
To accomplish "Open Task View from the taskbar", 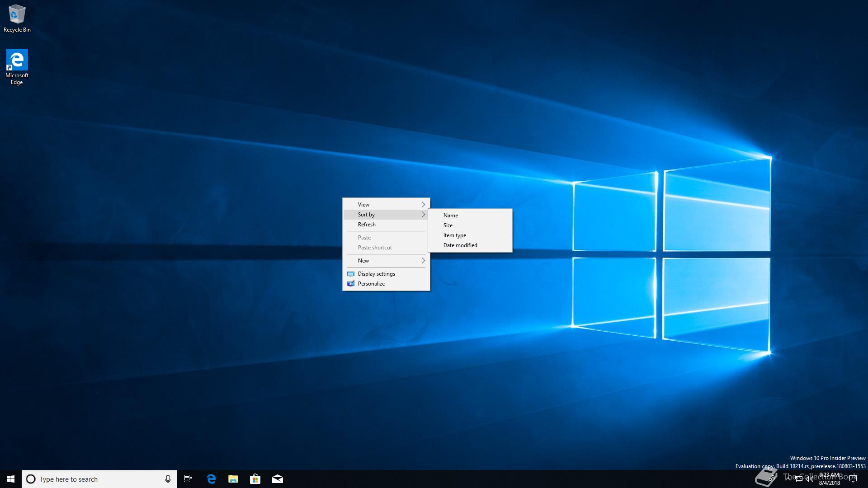I will (x=188, y=479).
